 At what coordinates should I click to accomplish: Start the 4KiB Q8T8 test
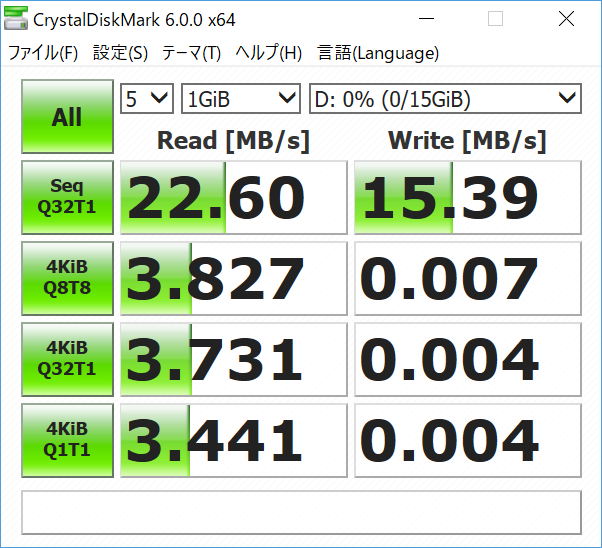point(67,278)
